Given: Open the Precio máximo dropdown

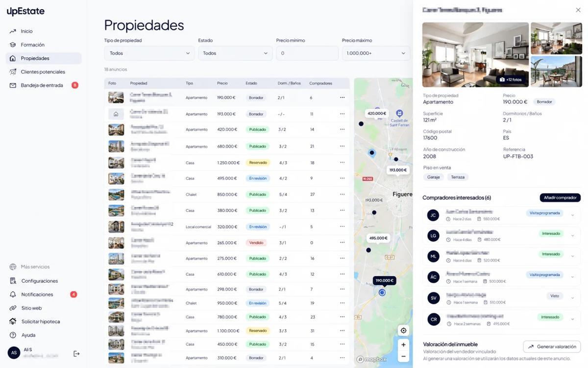Looking at the screenshot, I should [376, 53].
